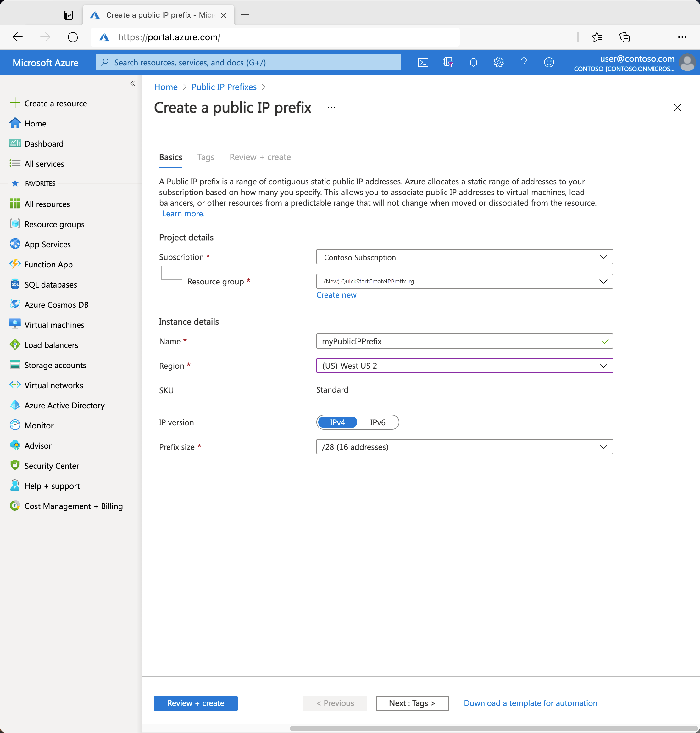Toggle IPv6 IP version selection
Viewport: 700px width, 733px height.
point(377,422)
